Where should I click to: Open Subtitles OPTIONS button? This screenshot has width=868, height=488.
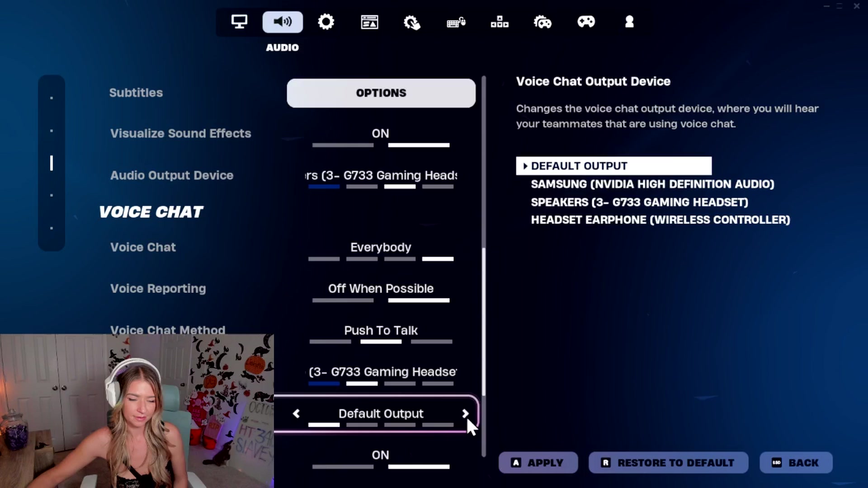[381, 93]
